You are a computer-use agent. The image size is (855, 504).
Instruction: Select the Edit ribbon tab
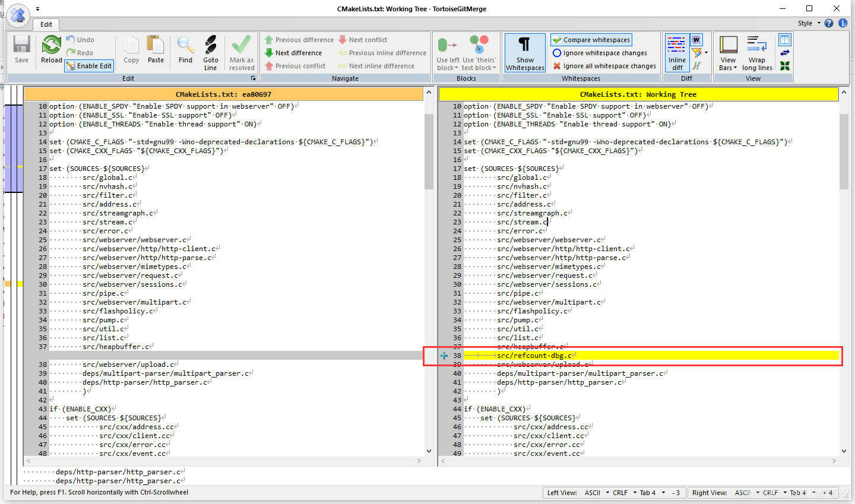(46, 24)
